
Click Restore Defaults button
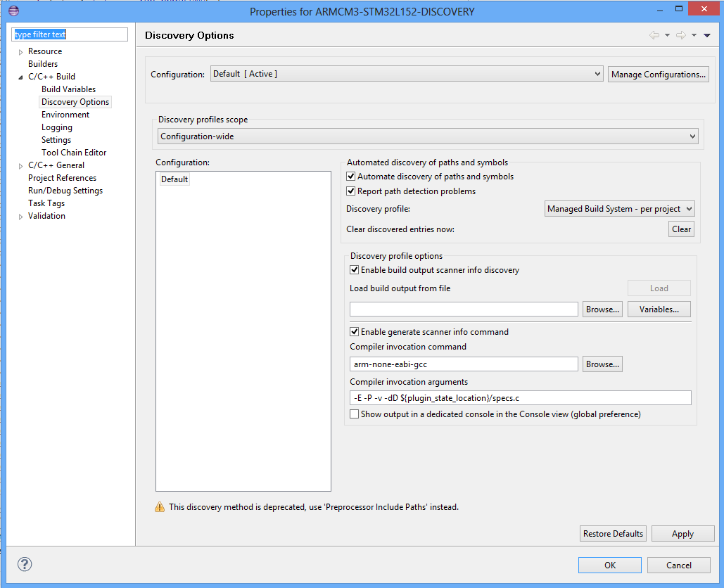coord(614,534)
